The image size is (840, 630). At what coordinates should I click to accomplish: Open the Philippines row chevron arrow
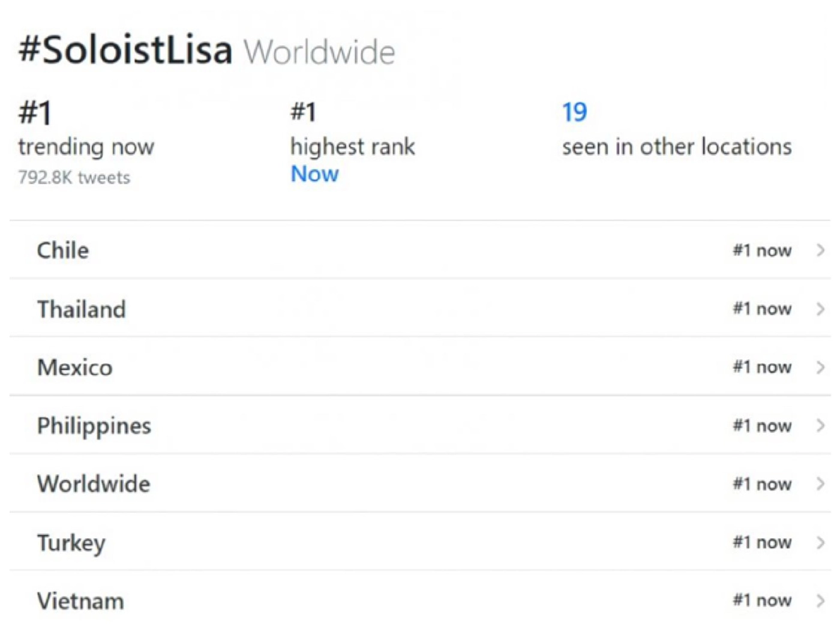click(x=820, y=425)
